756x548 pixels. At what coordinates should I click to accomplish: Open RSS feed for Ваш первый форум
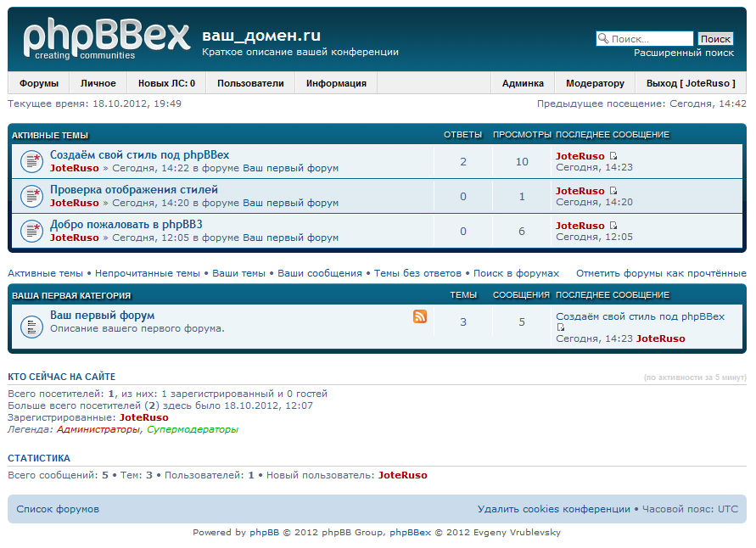click(420, 316)
